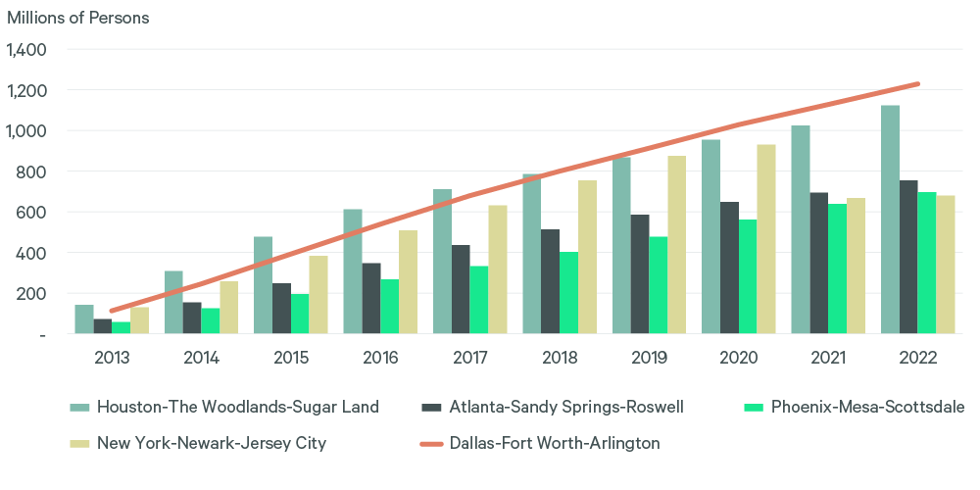Click the New York bar for 2019

677,245
